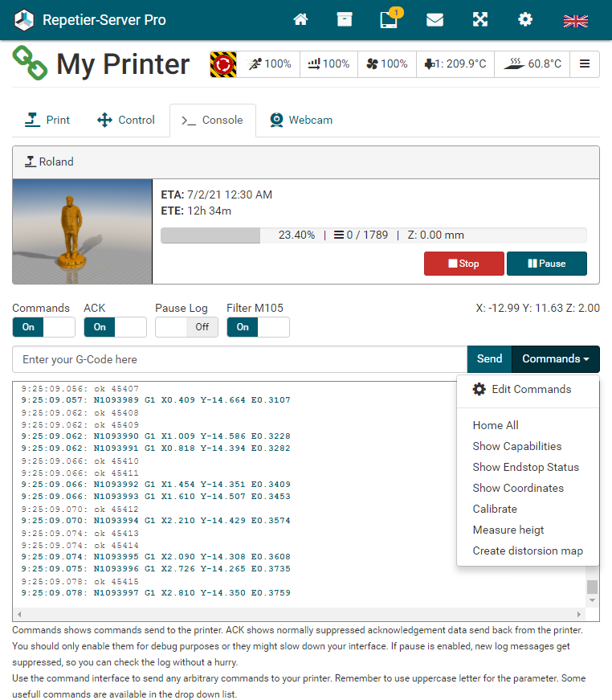612x700 pixels.
Task: Click the home icon in the top bar
Action: 301,20
